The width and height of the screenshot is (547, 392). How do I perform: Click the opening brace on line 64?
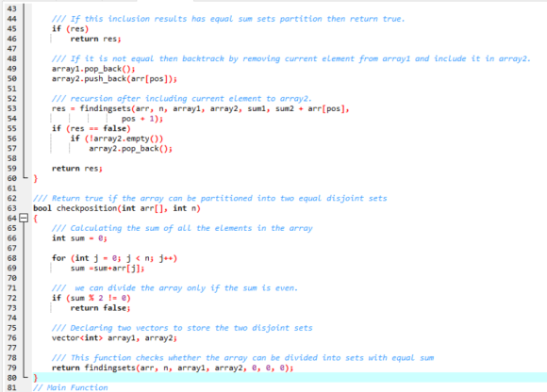[35, 219]
